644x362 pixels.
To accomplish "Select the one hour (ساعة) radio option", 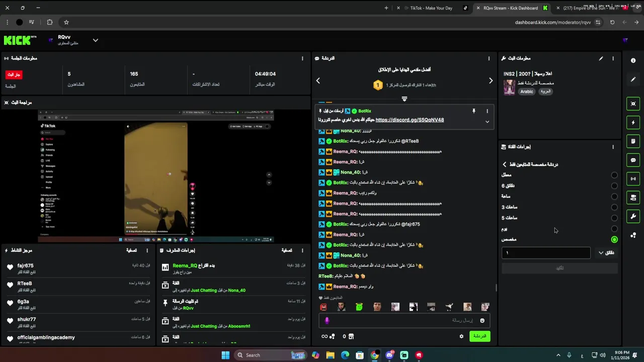I will (x=614, y=197).
